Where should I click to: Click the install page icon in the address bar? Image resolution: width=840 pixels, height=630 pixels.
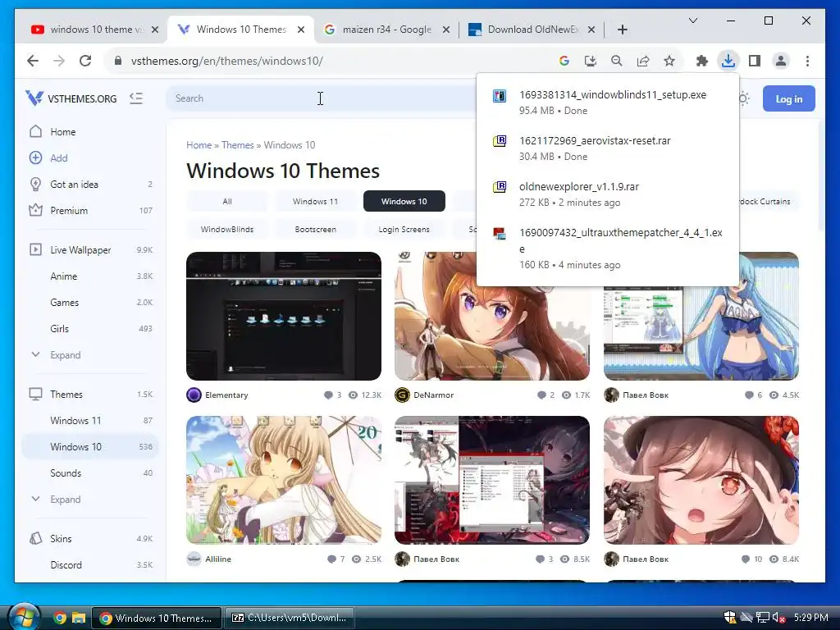(x=591, y=61)
